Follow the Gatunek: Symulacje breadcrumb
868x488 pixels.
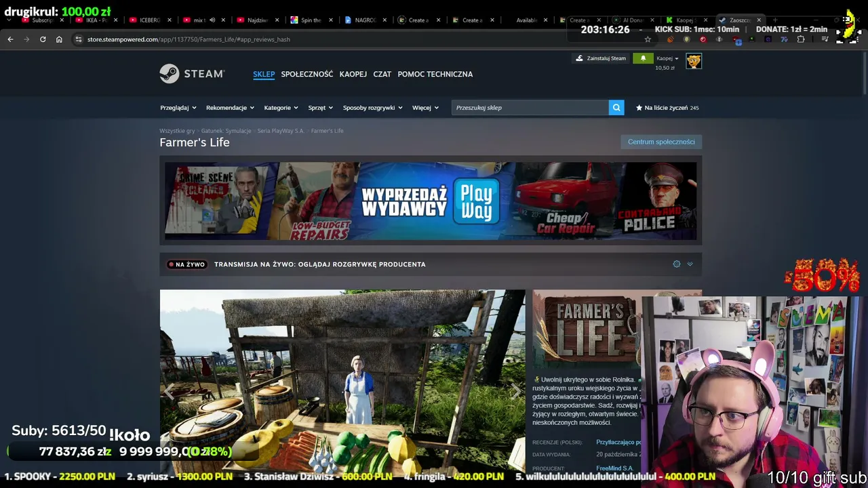click(x=226, y=131)
